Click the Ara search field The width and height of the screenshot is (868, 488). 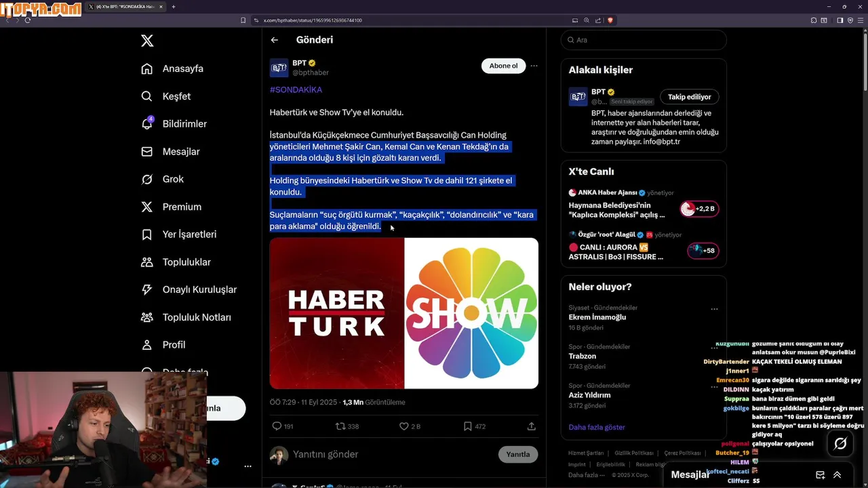pyautogui.click(x=644, y=40)
